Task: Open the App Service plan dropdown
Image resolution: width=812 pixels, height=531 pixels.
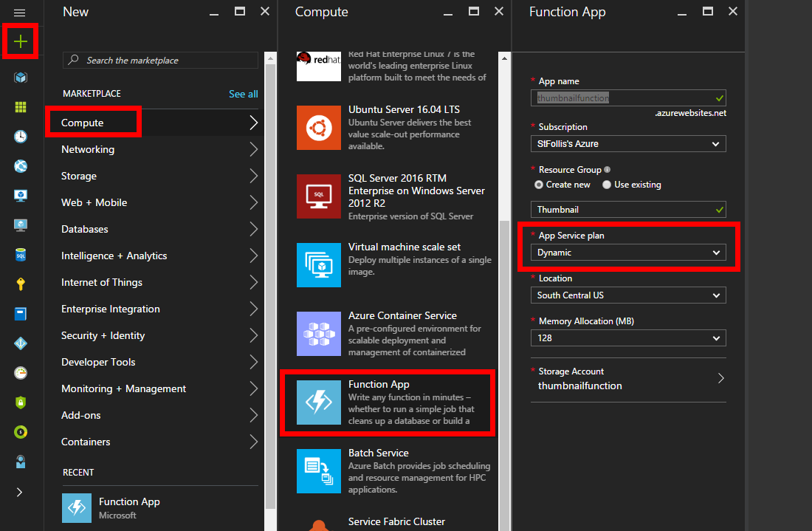Action: click(627, 252)
